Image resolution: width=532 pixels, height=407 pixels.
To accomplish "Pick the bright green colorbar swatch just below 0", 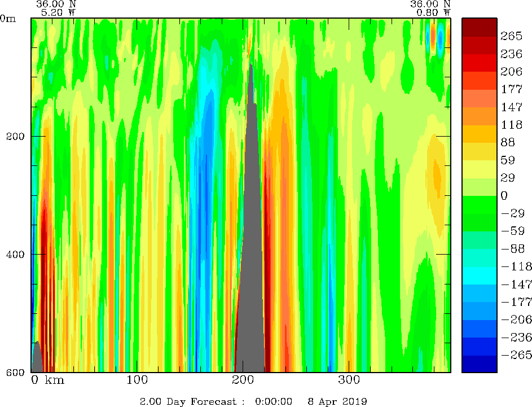I will point(480,204).
